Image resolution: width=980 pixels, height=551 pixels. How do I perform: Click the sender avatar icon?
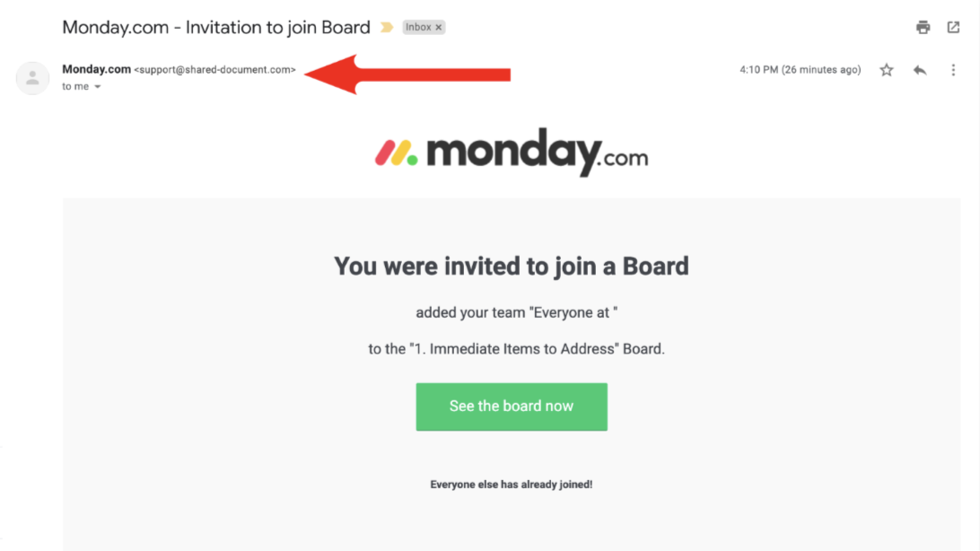32,78
